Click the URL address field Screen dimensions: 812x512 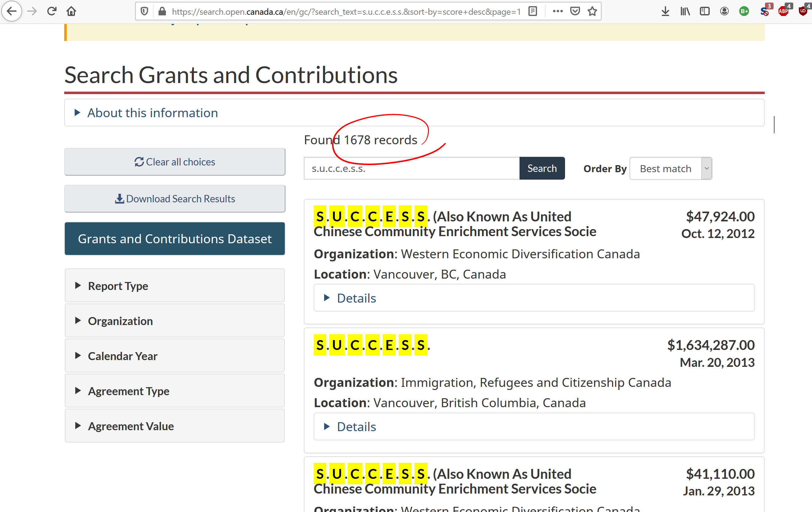pyautogui.click(x=346, y=11)
